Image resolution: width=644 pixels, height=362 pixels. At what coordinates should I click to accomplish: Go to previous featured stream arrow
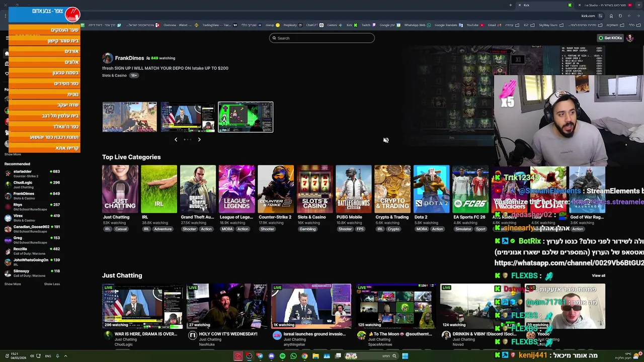[176, 140]
